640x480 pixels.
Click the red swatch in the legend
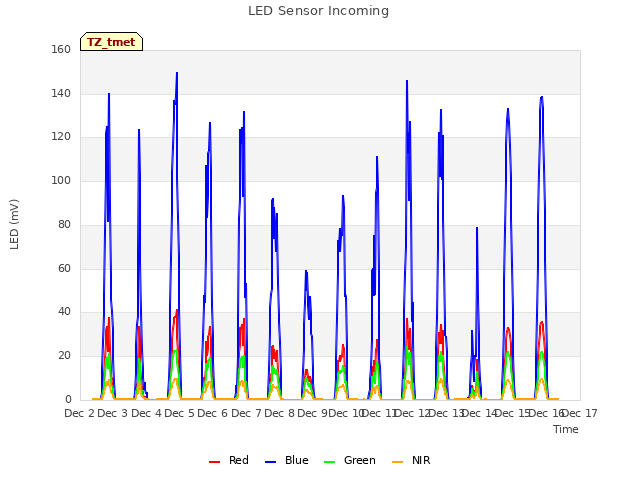tap(214, 461)
